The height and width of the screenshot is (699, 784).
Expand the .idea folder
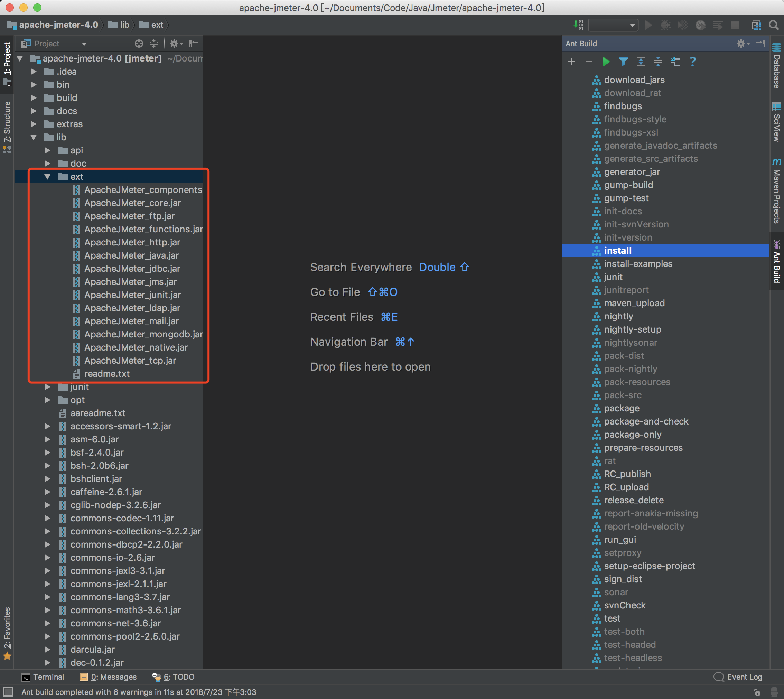[x=34, y=72]
